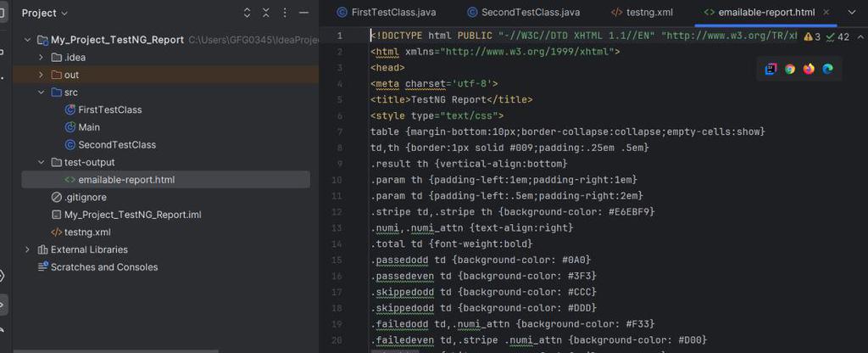Click the Expand All icon in Project panel
This screenshot has width=868, height=353.
pyautogui.click(x=247, y=13)
